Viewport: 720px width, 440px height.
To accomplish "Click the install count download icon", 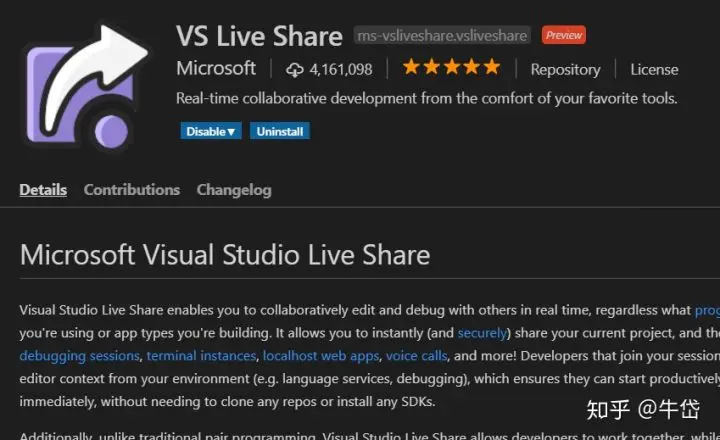I will 294,69.
